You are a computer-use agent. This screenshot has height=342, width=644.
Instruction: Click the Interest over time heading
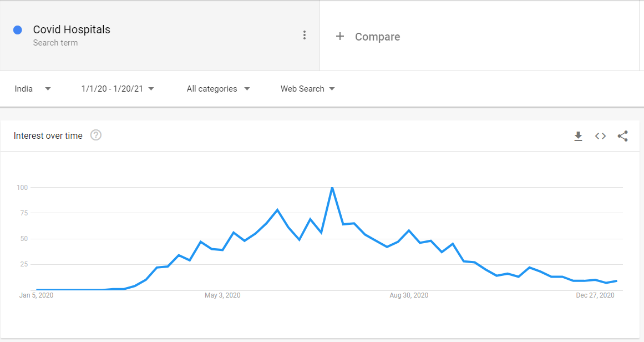point(48,135)
